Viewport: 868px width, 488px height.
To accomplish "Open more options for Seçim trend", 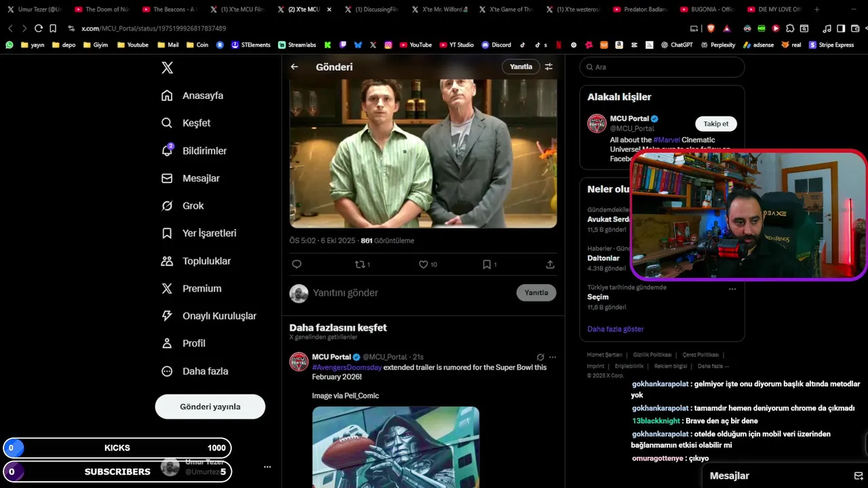I will click(x=732, y=289).
